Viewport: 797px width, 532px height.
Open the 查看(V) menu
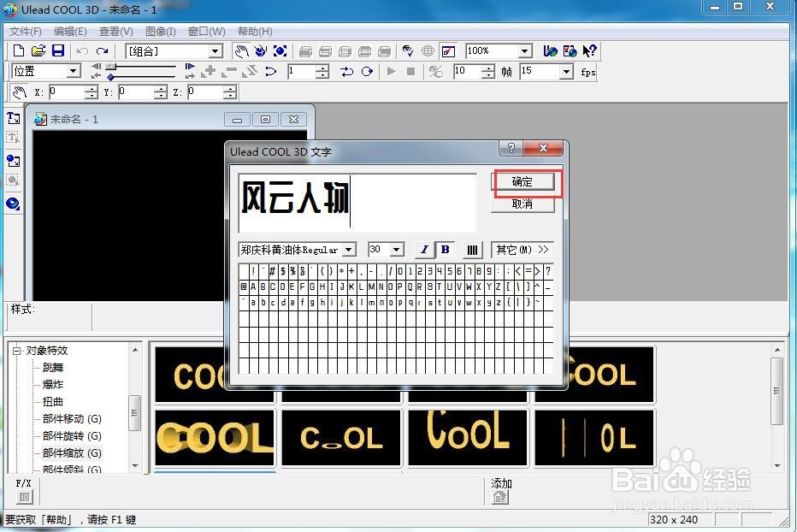tap(116, 32)
